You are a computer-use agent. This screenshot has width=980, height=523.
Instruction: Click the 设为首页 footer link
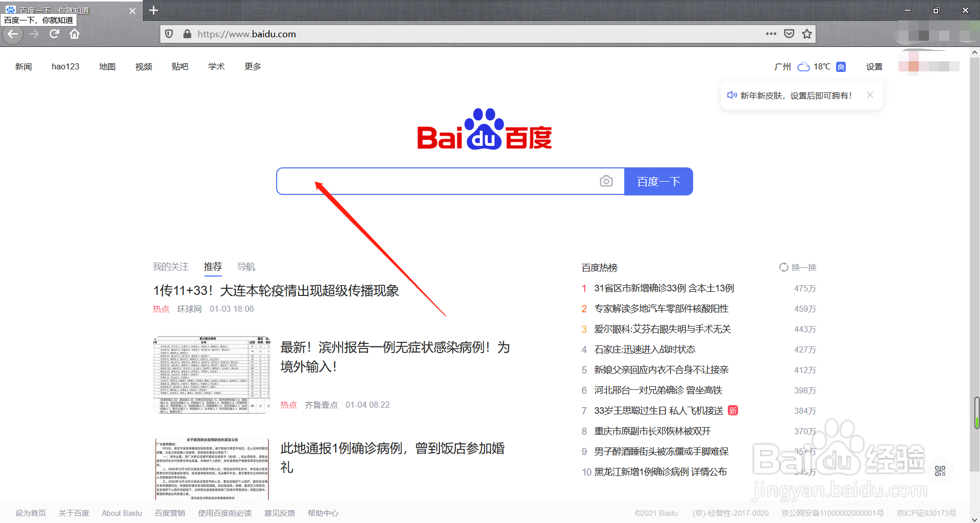(31, 513)
